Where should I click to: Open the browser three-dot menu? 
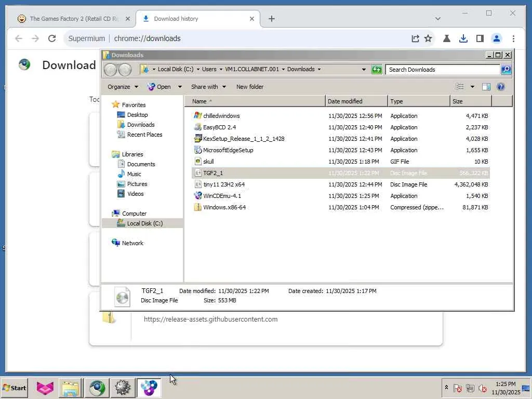click(x=513, y=38)
